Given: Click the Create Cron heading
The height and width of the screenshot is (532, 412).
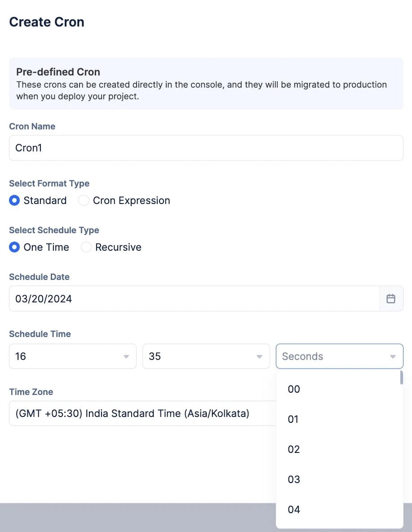Looking at the screenshot, I should coord(47,22).
